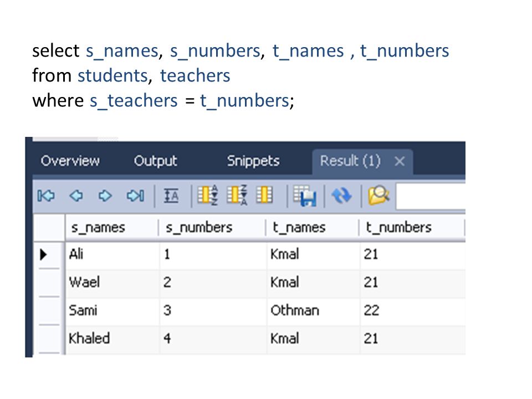This screenshot has width=532, height=399.
Task: Click row selector beside Wael
Action: pyautogui.click(x=49, y=283)
